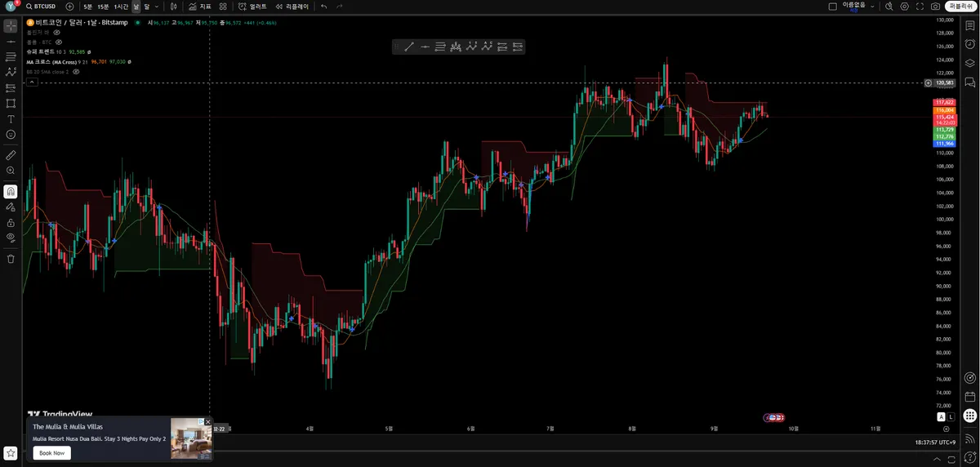Toggle visibility of BB 20 SMA close 2

pyautogui.click(x=76, y=72)
